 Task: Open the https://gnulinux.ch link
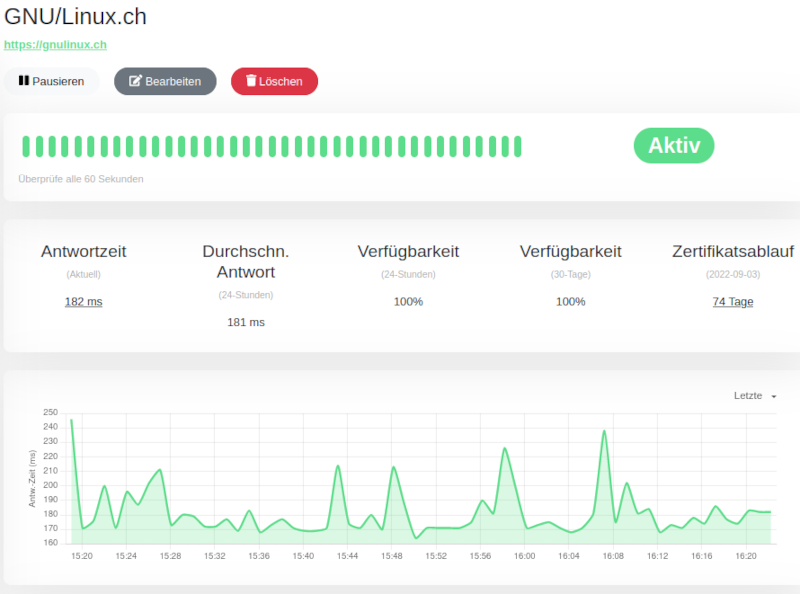55,44
